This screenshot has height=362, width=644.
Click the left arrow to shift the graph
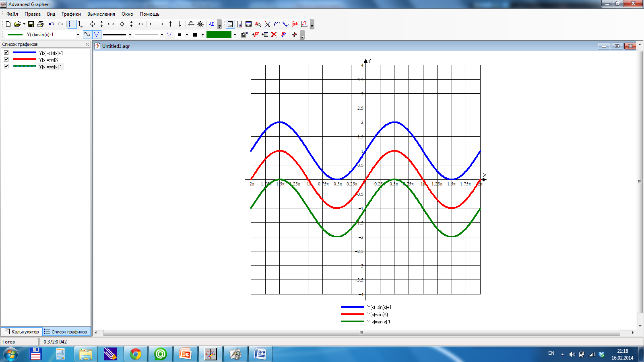(152, 24)
